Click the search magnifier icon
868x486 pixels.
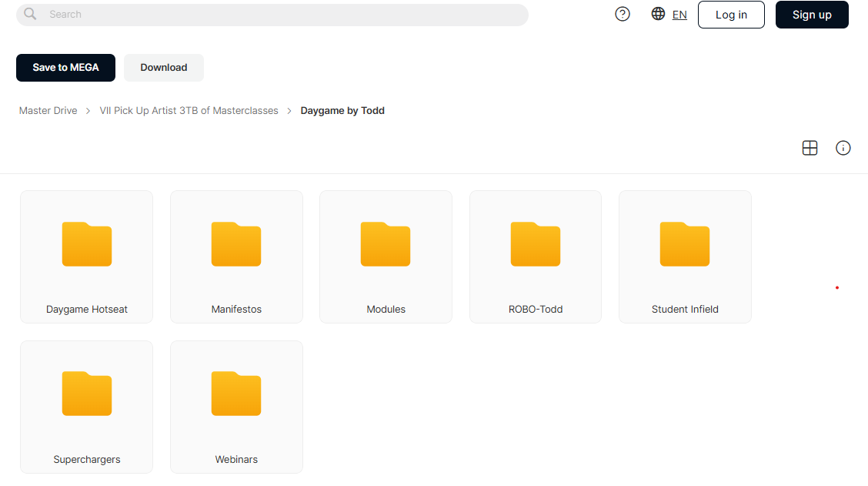[31, 14]
